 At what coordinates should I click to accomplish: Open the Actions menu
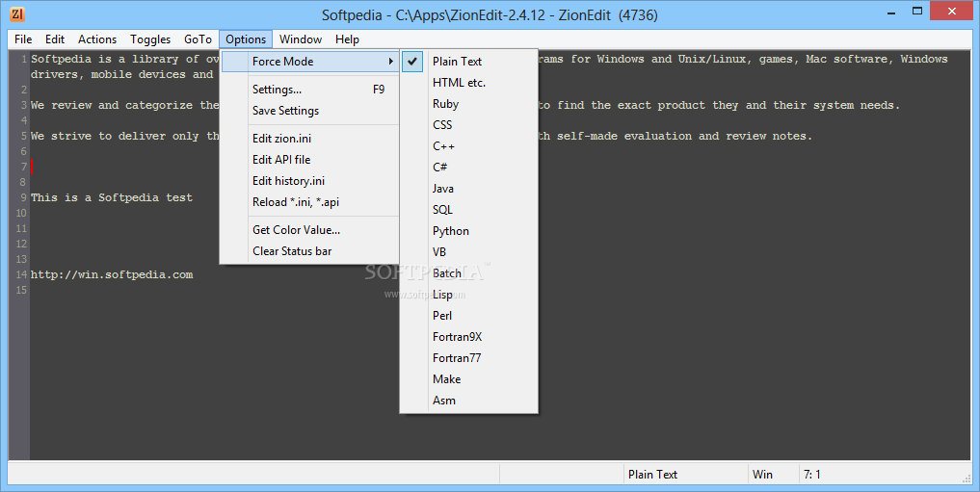[x=97, y=39]
